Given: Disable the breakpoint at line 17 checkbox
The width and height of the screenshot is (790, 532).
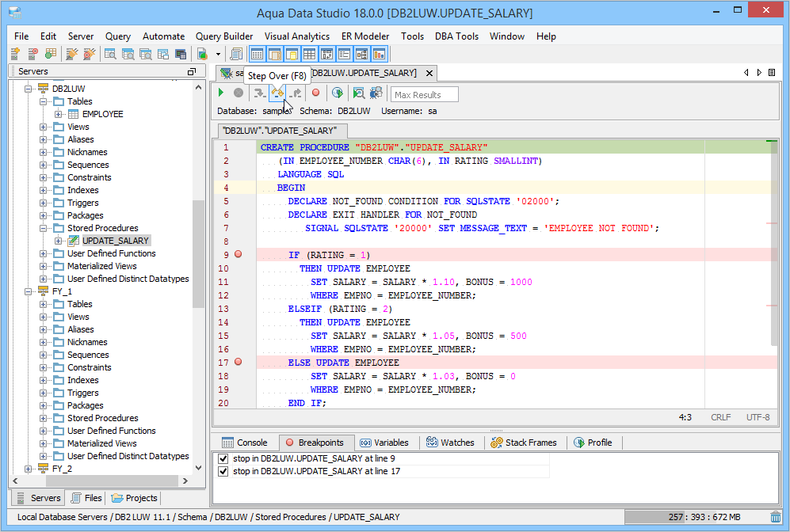Looking at the screenshot, I should click(223, 471).
